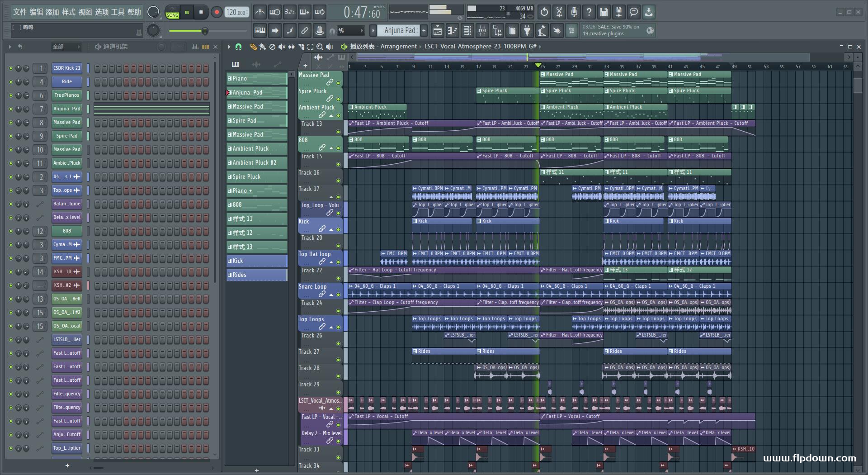Click the master pitch knob
The height and width of the screenshot is (475, 868).
[x=153, y=30]
